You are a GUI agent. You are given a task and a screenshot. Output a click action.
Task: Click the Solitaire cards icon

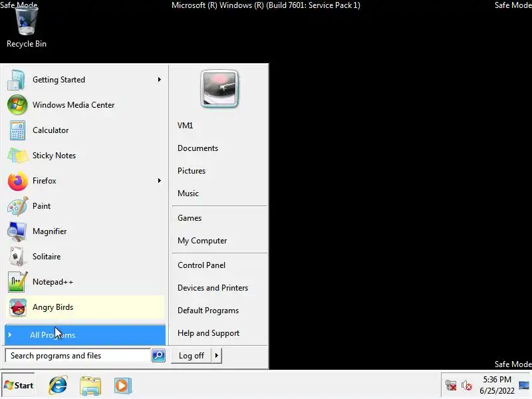(17, 257)
